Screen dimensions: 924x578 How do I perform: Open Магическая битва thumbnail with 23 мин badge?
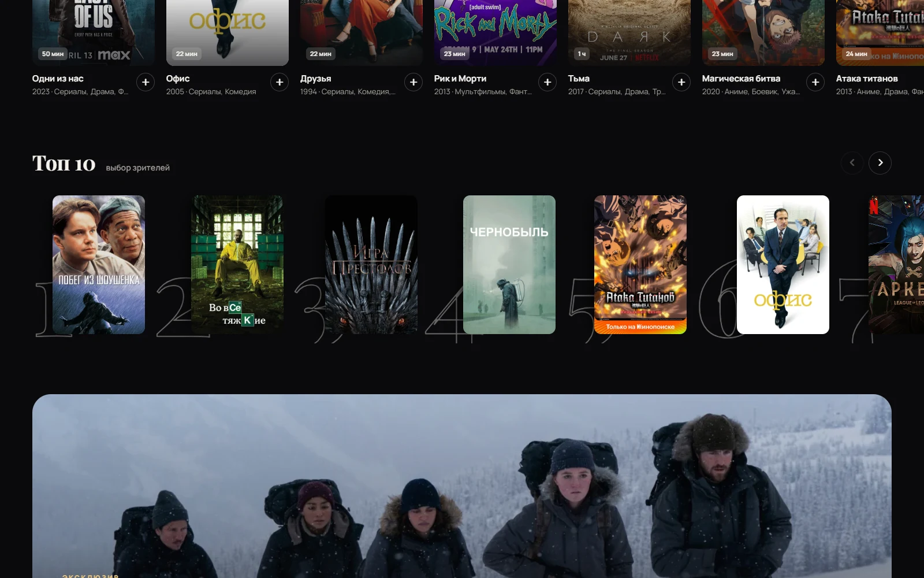(763, 32)
